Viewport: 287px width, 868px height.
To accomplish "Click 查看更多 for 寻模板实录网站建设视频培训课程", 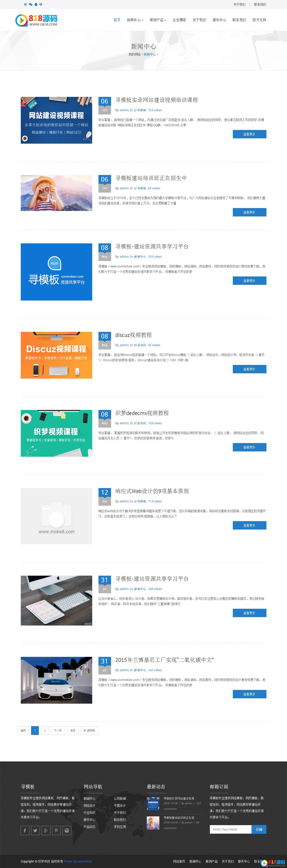I will [249, 134].
